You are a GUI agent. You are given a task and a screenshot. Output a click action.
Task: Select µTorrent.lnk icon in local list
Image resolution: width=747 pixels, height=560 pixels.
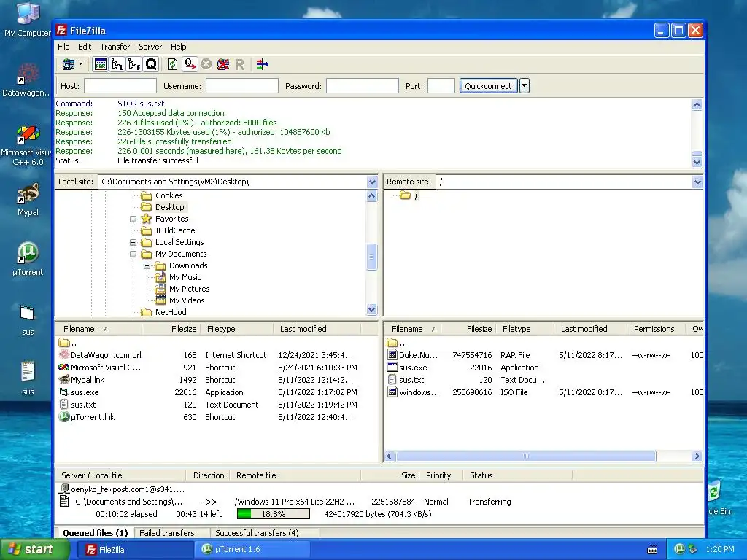click(x=64, y=416)
